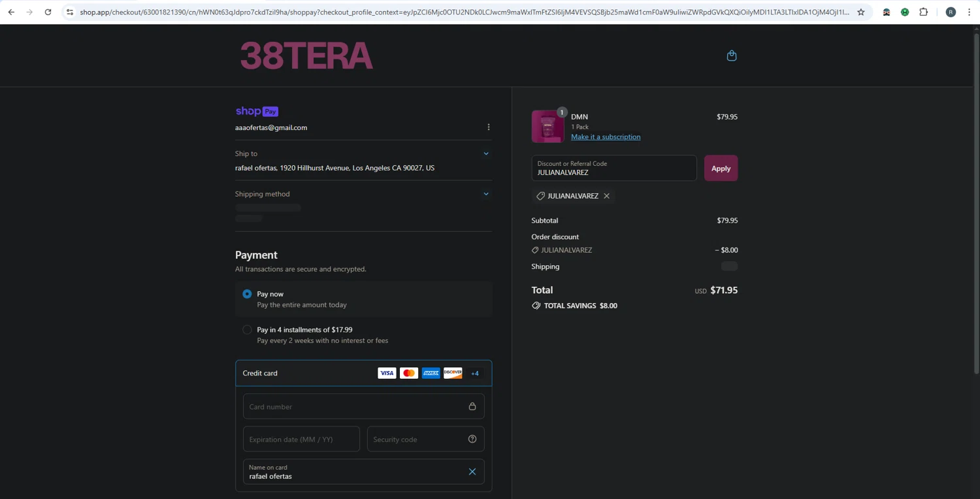
Task: Click the 38TERA store logo
Action: pos(306,56)
